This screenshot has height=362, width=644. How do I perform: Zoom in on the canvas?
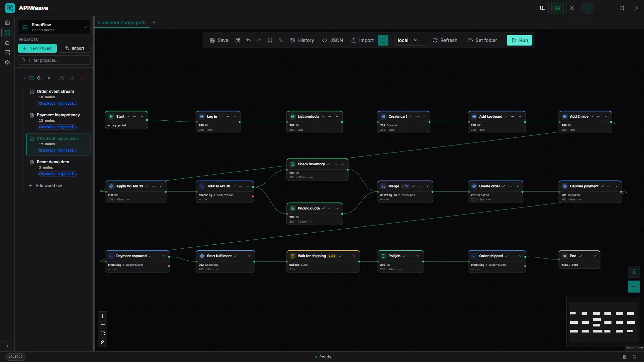click(x=103, y=316)
